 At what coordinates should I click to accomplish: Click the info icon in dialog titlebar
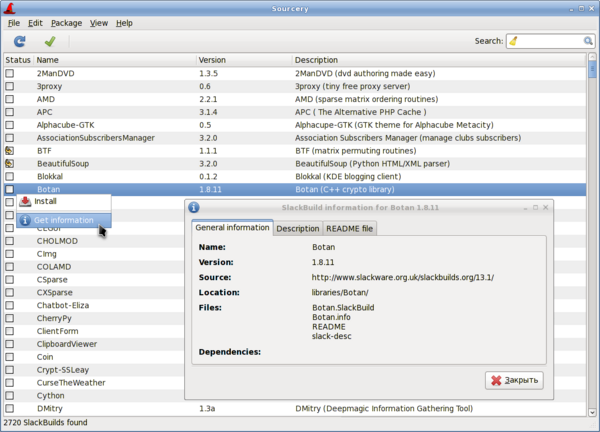click(x=194, y=207)
